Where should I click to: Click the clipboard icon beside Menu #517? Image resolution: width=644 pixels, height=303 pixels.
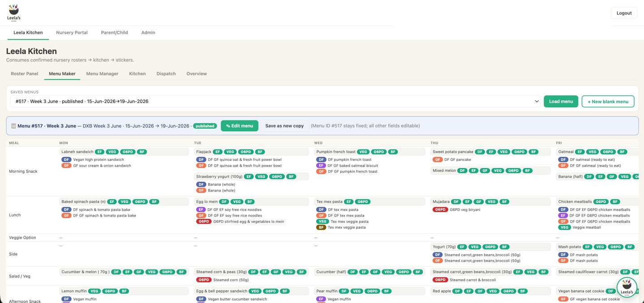(x=13, y=126)
